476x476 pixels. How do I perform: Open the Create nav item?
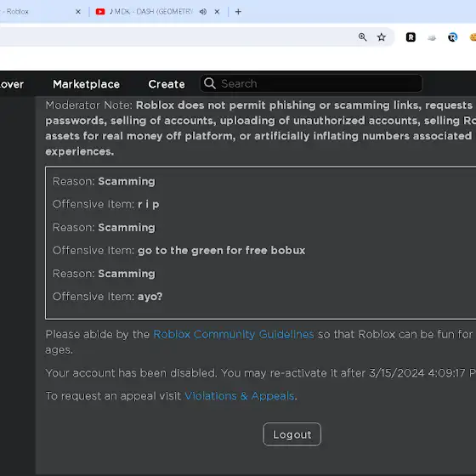click(x=167, y=84)
